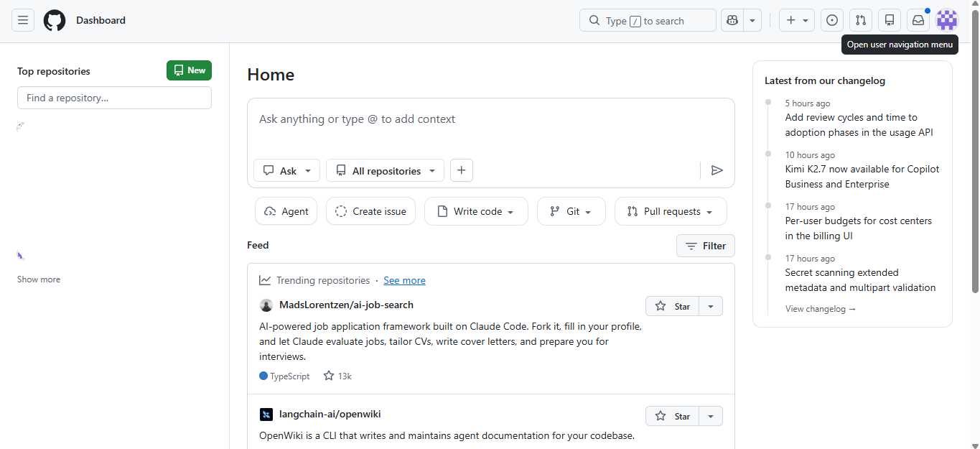The width and height of the screenshot is (980, 449).
Task: Open changelog about secret scanning metadata
Action: click(x=860, y=280)
